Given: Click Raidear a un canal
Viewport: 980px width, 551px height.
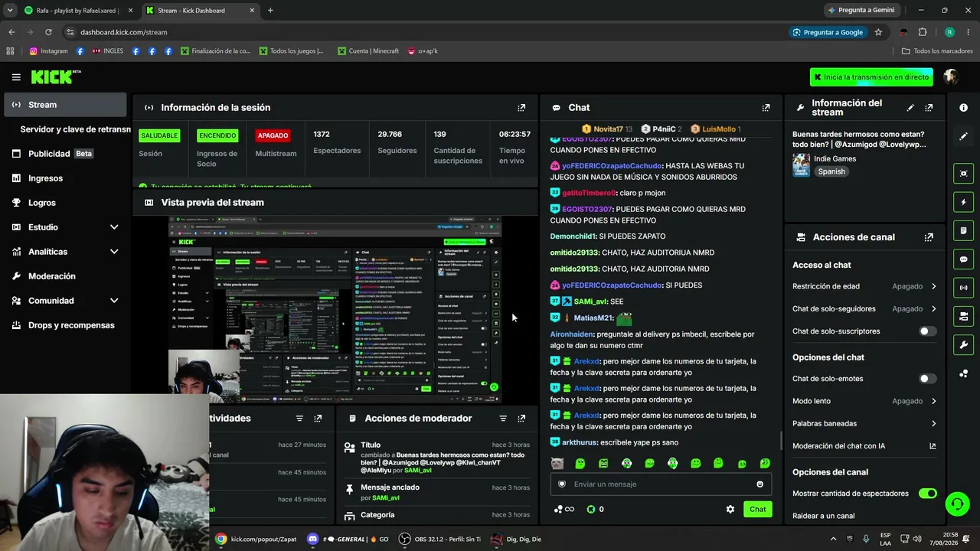Looking at the screenshot, I should coord(823,516).
